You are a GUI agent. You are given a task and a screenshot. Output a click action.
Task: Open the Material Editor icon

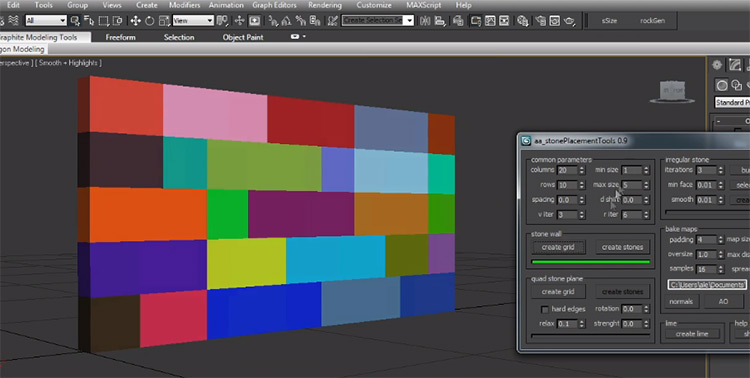523,21
